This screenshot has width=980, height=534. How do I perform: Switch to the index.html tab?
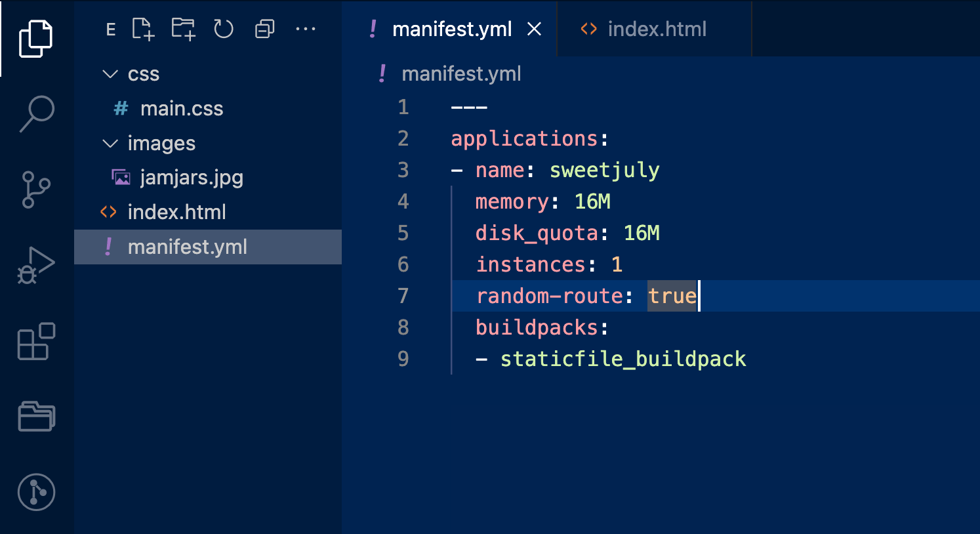tap(656, 28)
